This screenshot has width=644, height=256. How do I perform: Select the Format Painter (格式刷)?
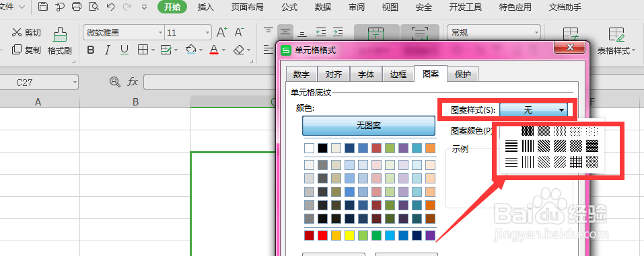[x=59, y=41]
